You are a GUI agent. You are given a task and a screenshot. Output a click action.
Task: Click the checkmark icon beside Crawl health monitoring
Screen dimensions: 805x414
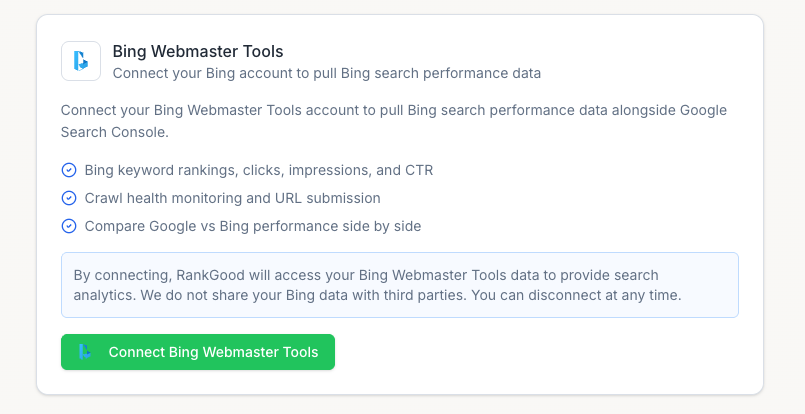[x=69, y=198]
